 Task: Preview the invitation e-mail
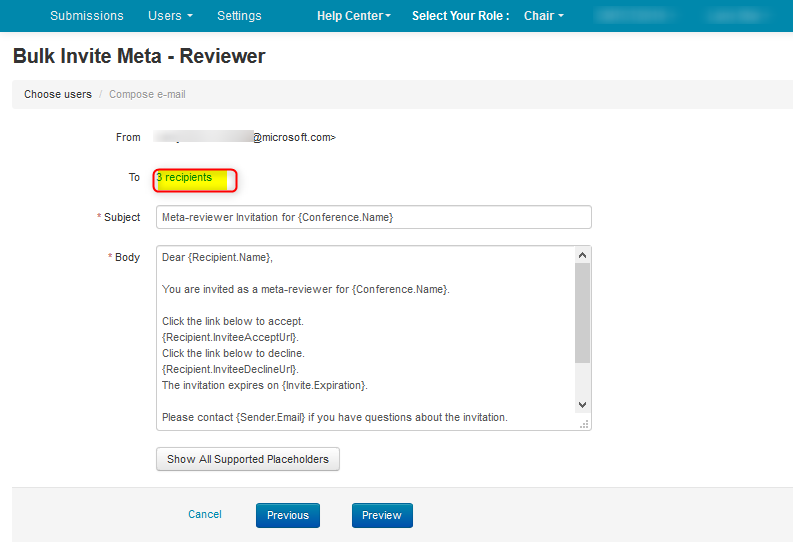pyautogui.click(x=382, y=515)
